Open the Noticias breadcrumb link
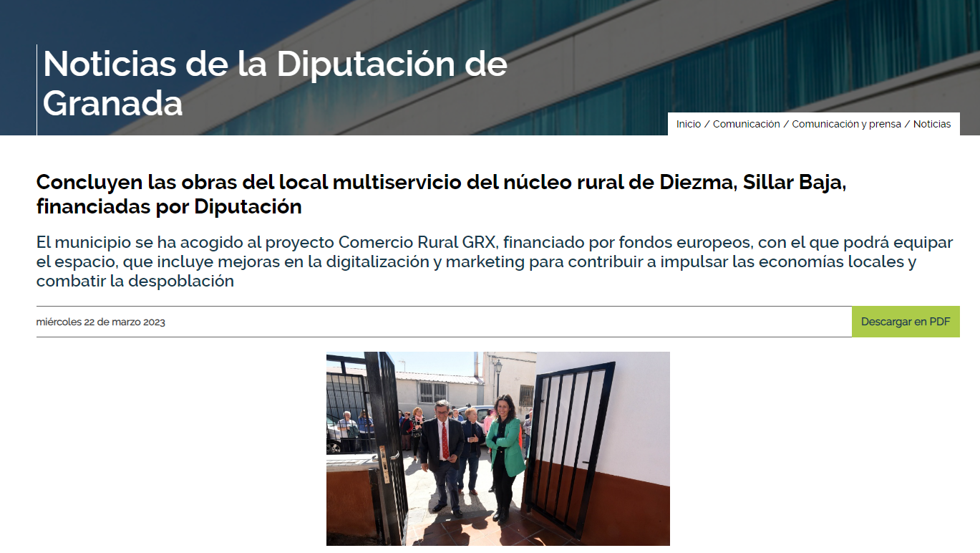980x553 pixels. pos(932,124)
